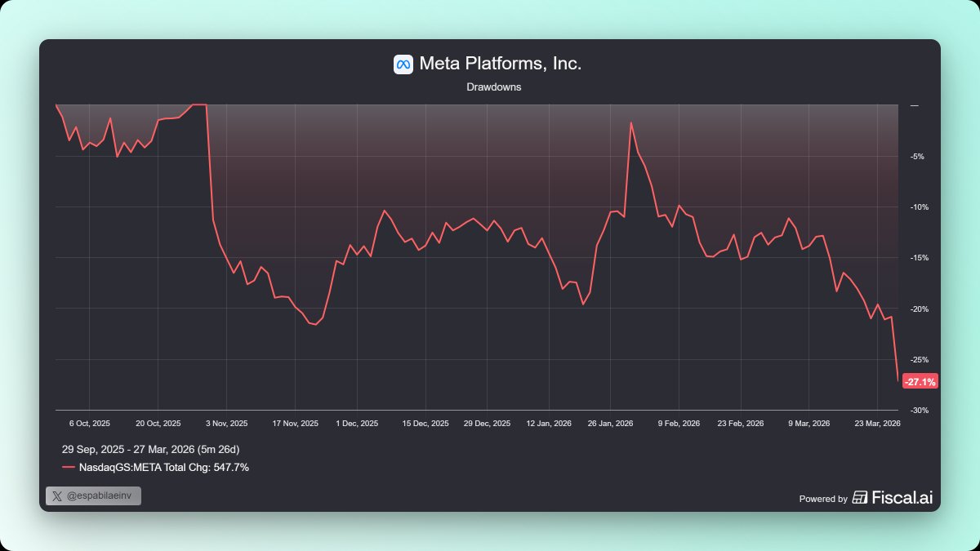Click the Drawdowns subtitle
Image resolution: width=980 pixels, height=551 pixels.
point(493,87)
